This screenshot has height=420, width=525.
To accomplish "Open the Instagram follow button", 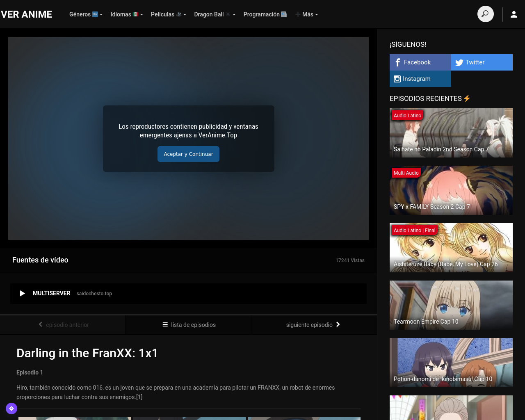I will click(x=420, y=79).
